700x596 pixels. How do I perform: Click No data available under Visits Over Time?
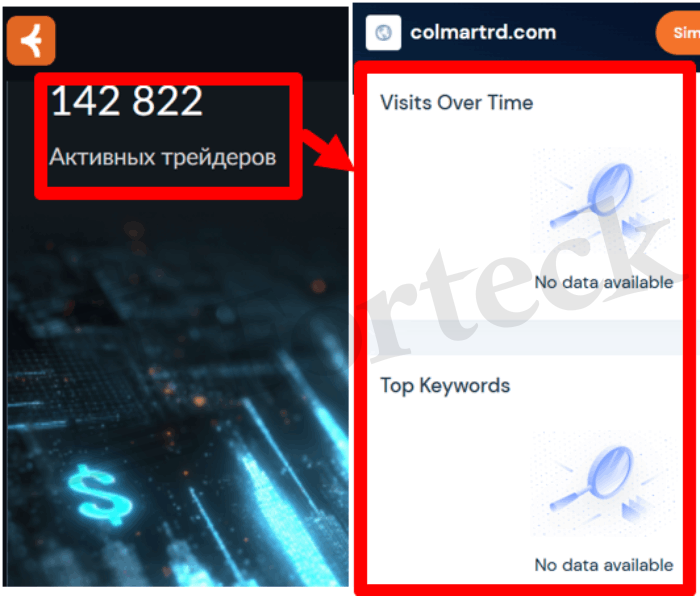[604, 282]
